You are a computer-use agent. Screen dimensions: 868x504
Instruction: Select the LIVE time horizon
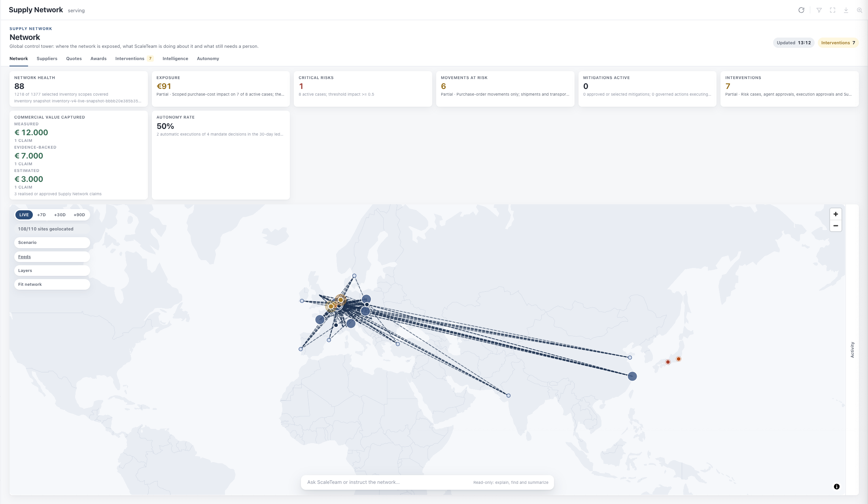(x=24, y=215)
